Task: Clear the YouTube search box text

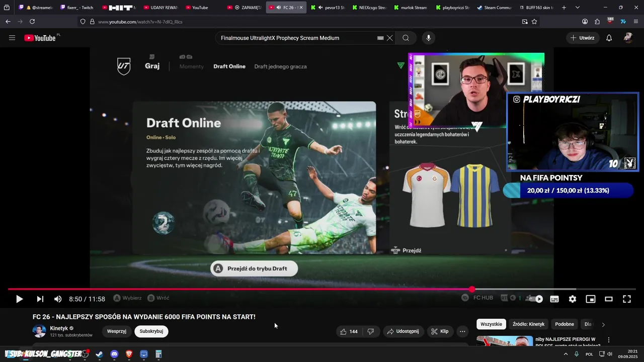Action: (x=390, y=38)
